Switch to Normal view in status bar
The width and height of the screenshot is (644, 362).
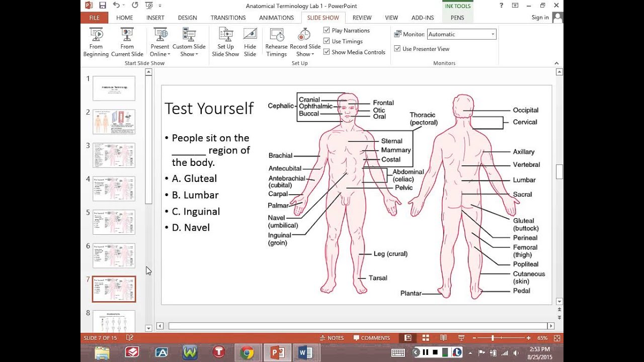[x=408, y=338]
